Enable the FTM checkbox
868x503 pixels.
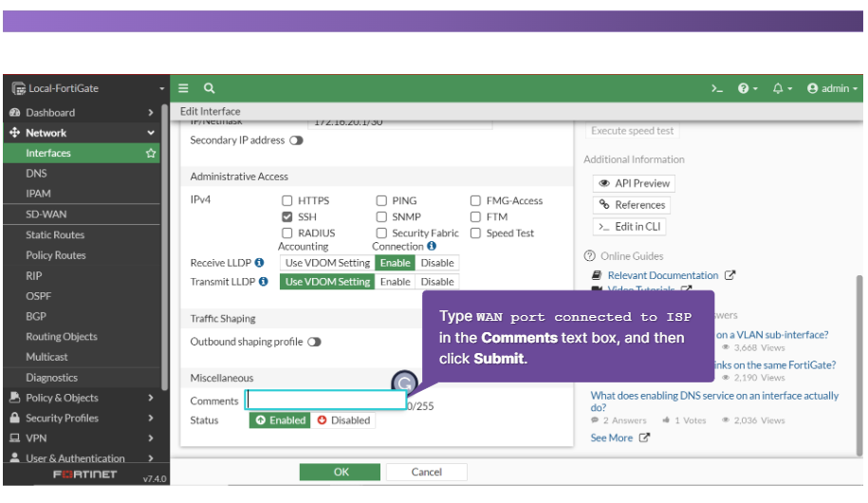point(475,216)
